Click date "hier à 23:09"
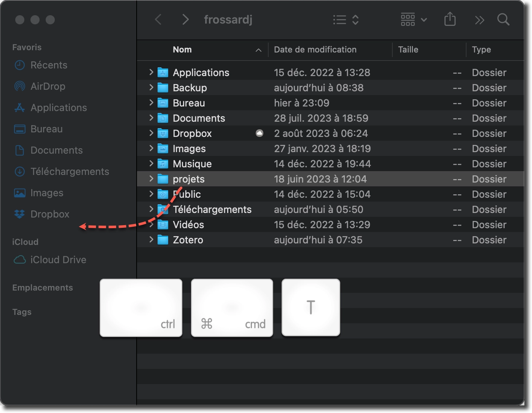This screenshot has height=413, width=532. point(302,103)
